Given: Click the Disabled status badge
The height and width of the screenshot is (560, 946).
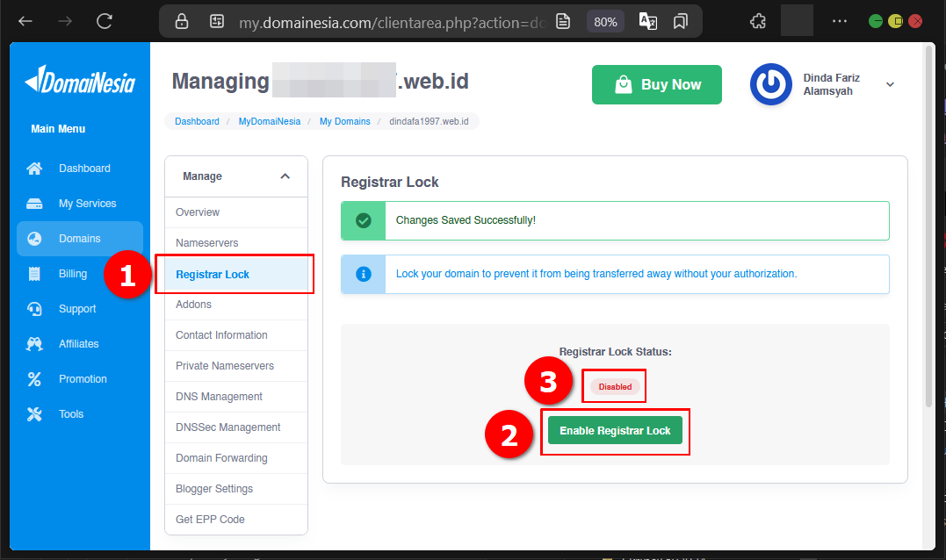Looking at the screenshot, I should 615,387.
